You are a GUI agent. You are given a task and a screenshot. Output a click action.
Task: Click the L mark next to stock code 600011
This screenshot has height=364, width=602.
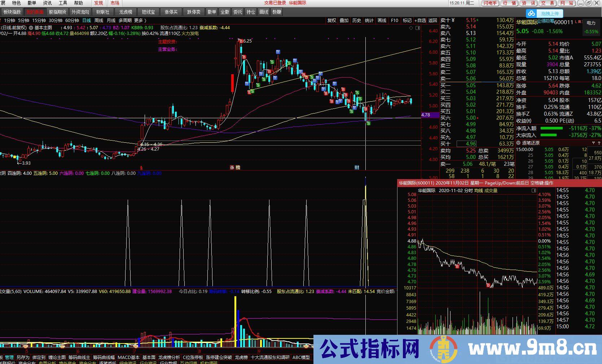pos(576,22)
